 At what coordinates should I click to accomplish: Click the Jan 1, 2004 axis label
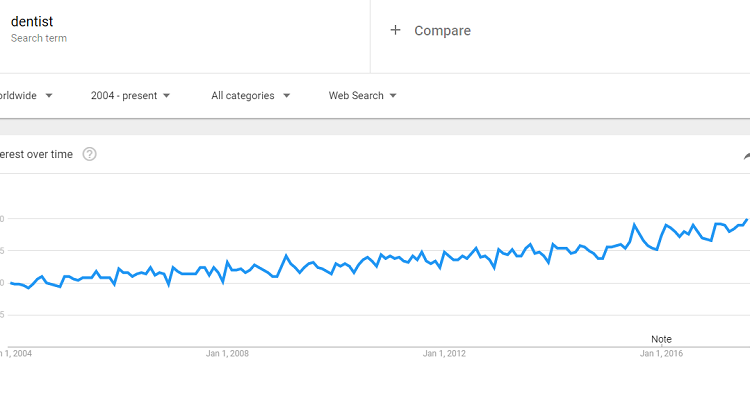coord(16,354)
